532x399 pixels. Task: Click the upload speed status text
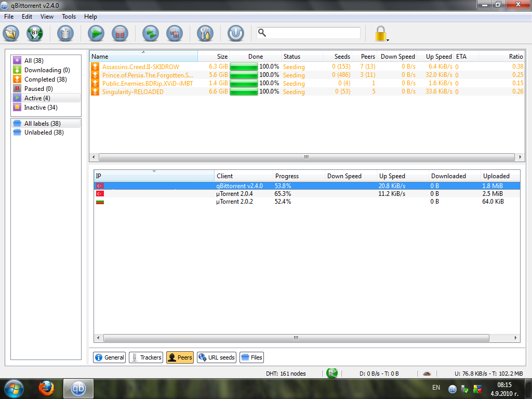pos(488,374)
